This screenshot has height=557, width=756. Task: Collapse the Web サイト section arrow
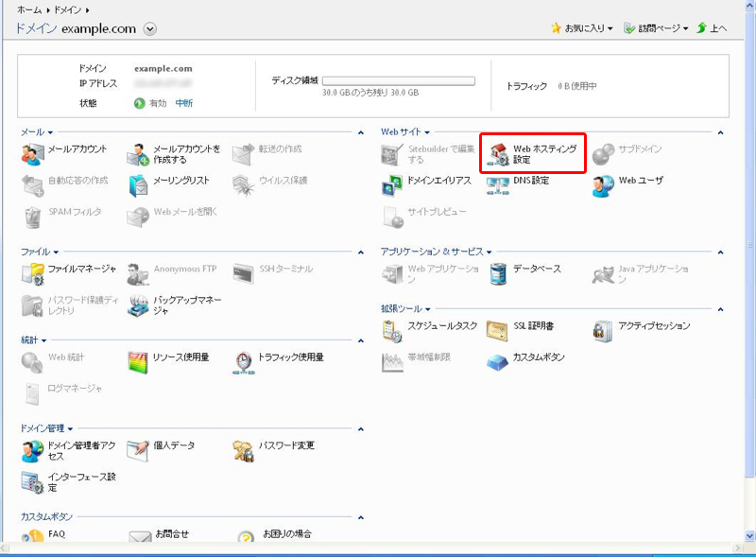click(720, 132)
